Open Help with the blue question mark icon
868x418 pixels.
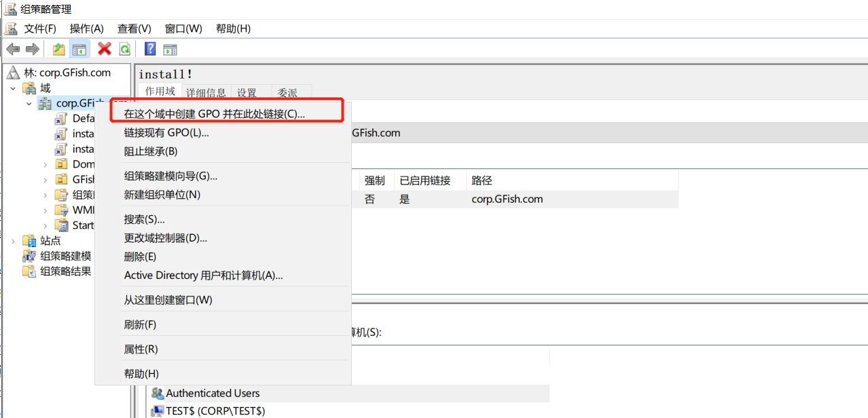tap(150, 49)
